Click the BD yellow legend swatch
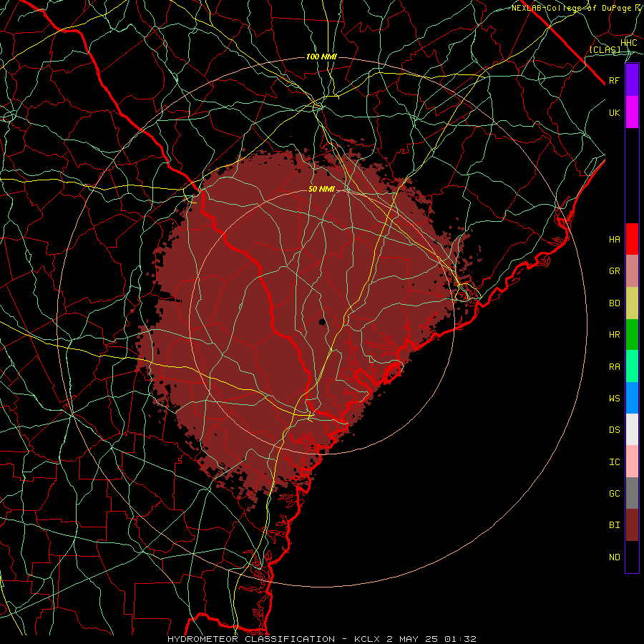The height and width of the screenshot is (644, 644). 632,303
